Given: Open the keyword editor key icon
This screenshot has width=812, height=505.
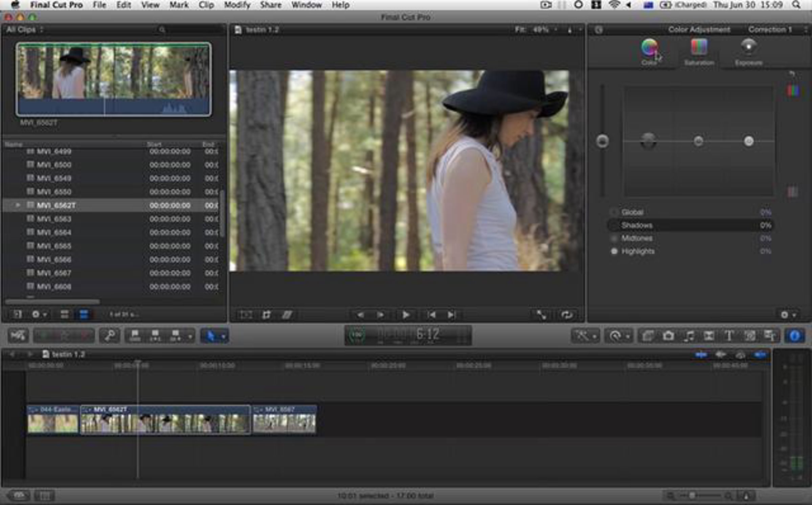Looking at the screenshot, I should coord(110,336).
